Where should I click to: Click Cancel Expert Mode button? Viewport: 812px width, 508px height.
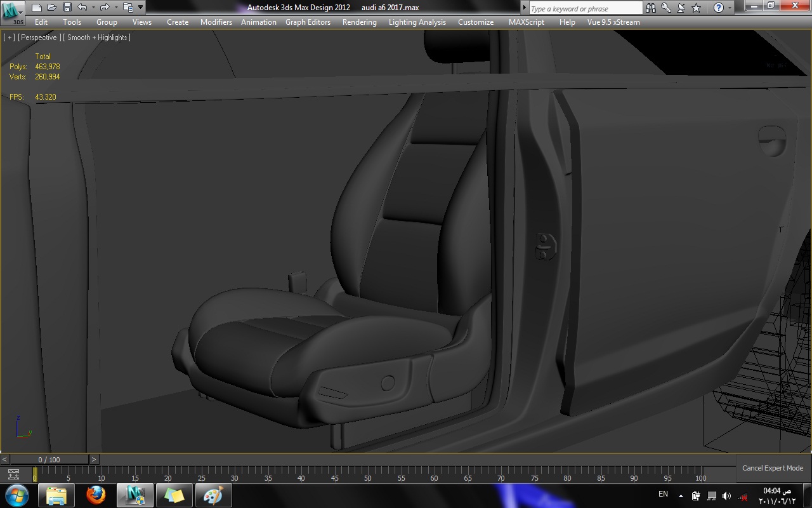(773, 468)
